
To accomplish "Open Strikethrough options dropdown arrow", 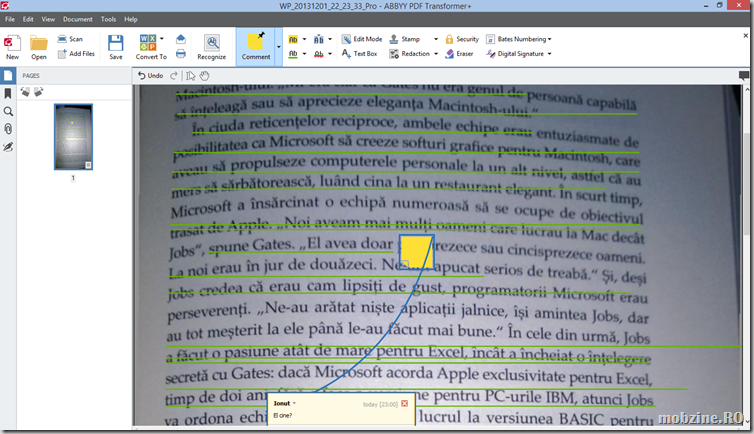I will point(330,54).
